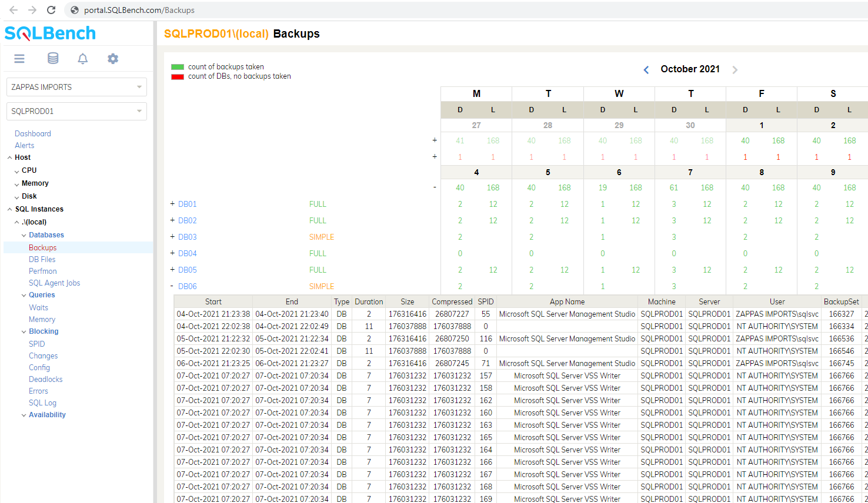Viewport: 868px width, 503px height.
Task: Open DB Files in the sidebar
Action: coord(42,260)
